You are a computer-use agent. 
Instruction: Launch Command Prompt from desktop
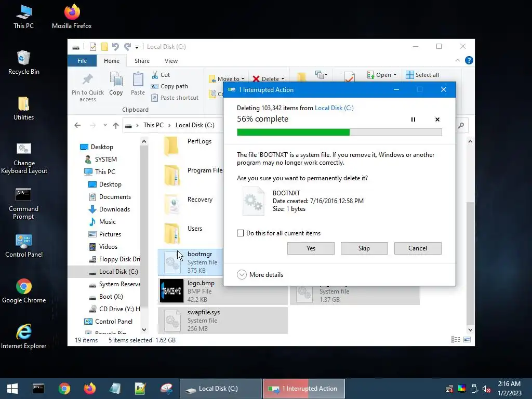coord(23,204)
